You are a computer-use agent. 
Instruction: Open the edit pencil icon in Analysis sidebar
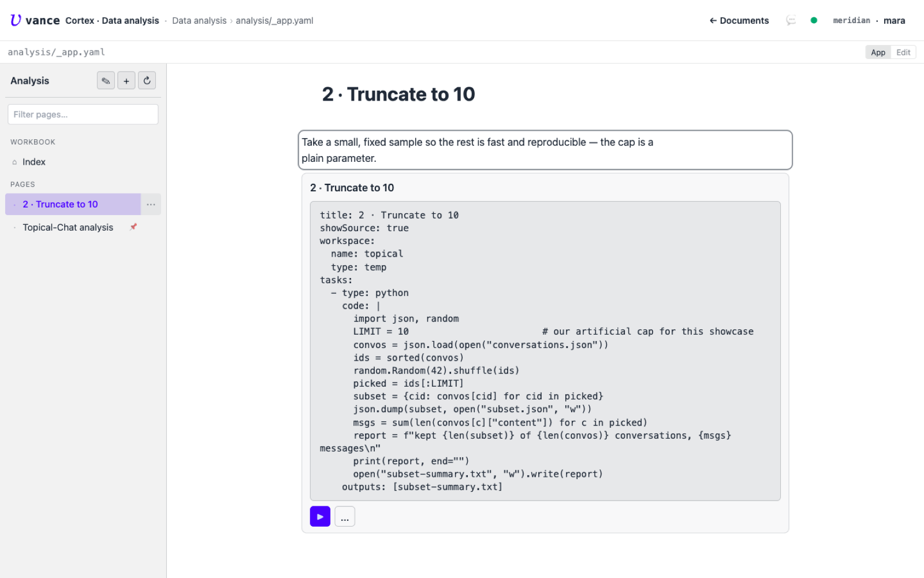point(106,80)
